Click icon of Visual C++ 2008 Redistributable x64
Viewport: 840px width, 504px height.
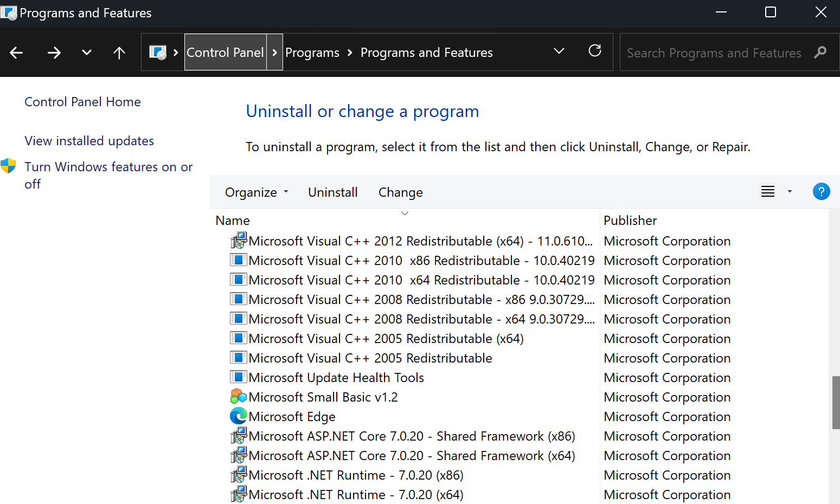239,318
